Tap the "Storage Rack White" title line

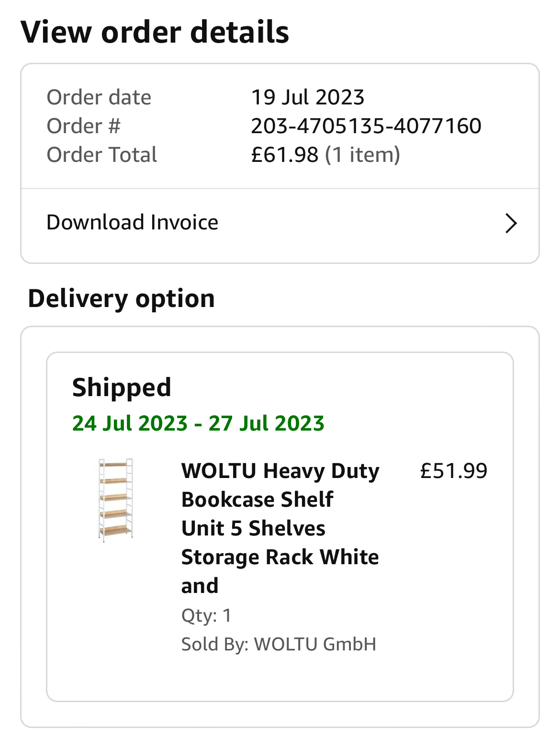click(280, 557)
